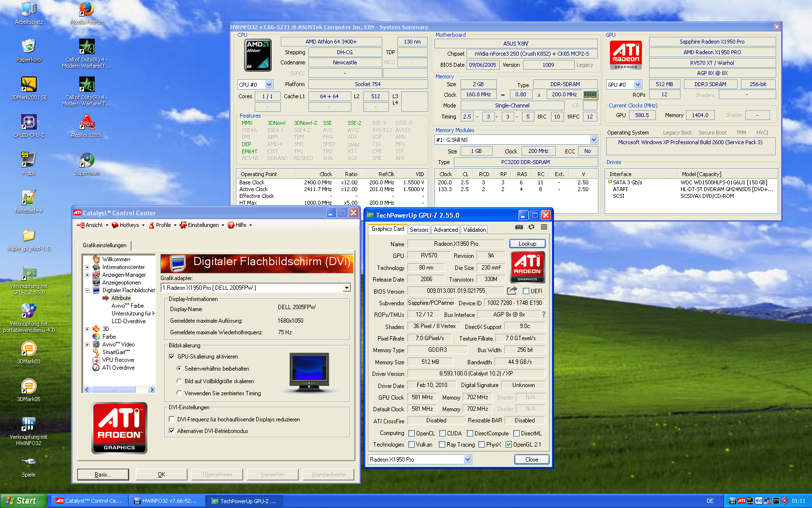
Task: Click the Fraps 99 tray icon
Action: coord(750,501)
